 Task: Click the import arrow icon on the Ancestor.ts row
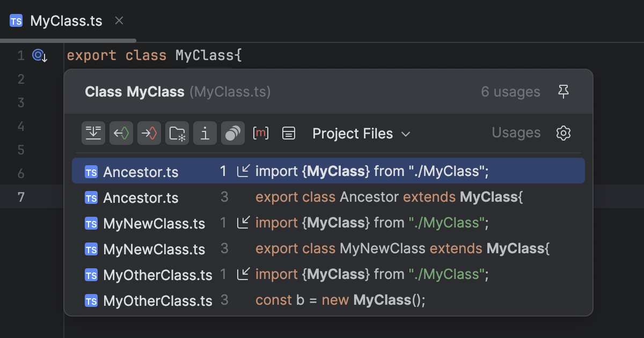click(x=244, y=171)
